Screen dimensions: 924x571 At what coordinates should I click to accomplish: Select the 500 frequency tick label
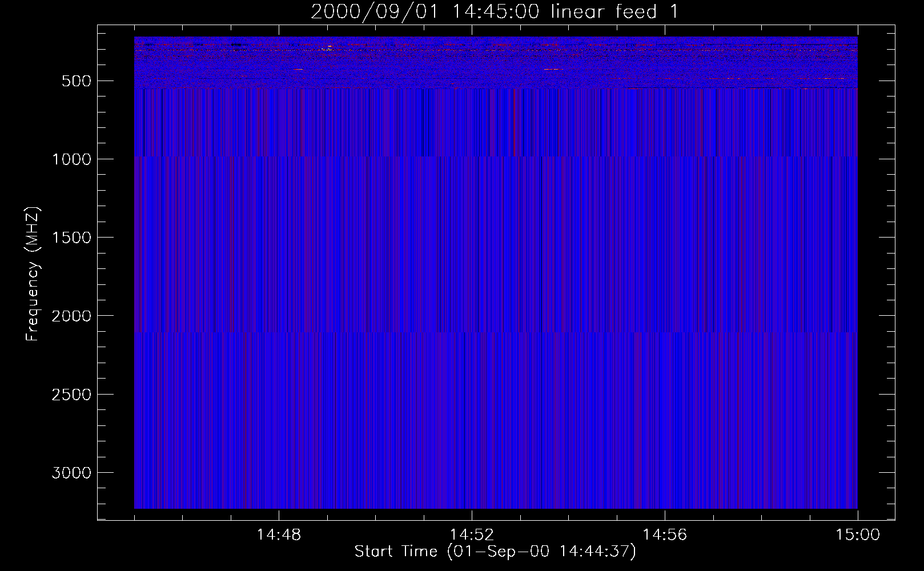[76, 81]
